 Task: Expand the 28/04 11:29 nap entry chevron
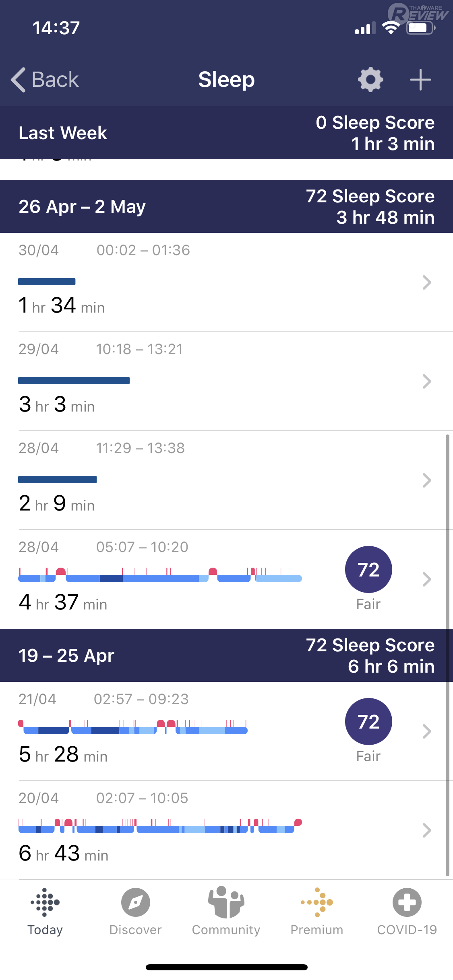(x=427, y=480)
